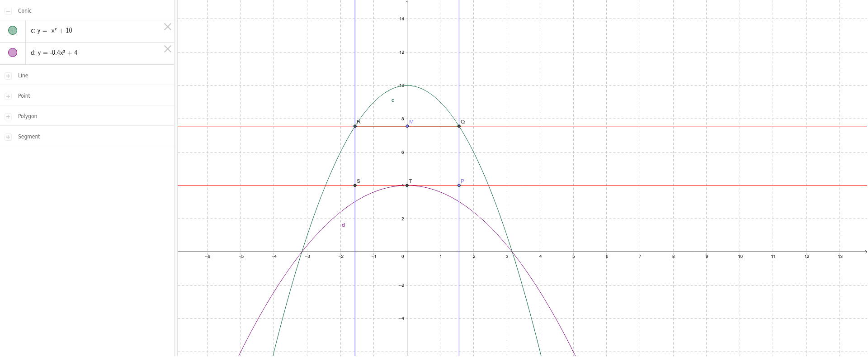Delete conic d with X icon
868x357 pixels.
168,49
